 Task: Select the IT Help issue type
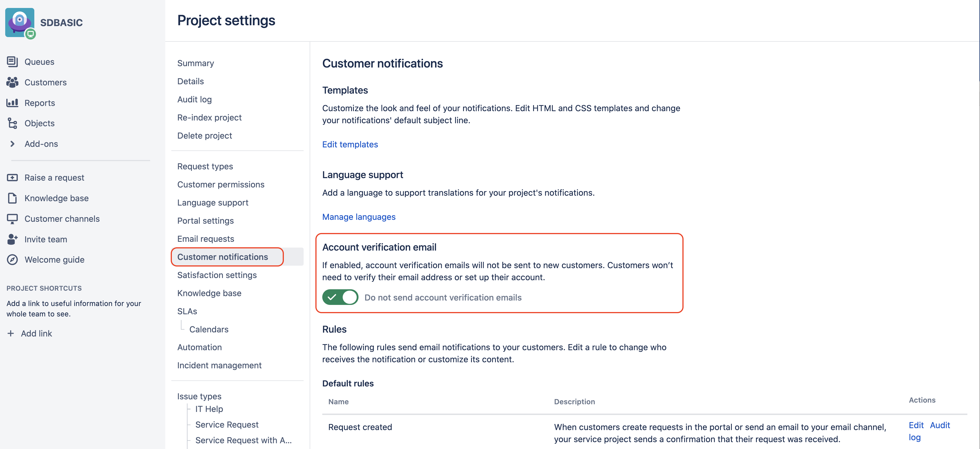click(x=209, y=409)
